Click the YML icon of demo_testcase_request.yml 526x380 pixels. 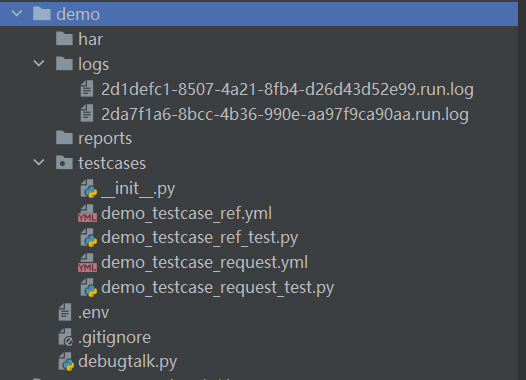[x=88, y=263]
